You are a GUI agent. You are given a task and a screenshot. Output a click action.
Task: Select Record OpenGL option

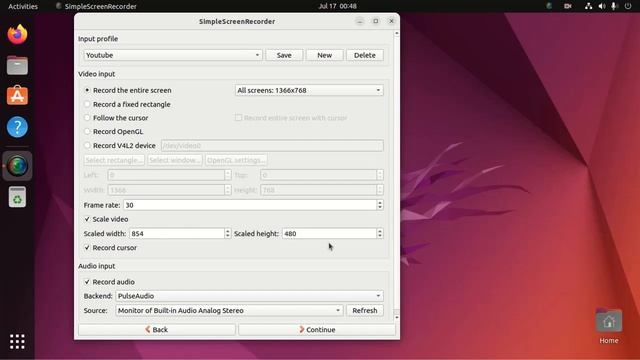(113, 132)
